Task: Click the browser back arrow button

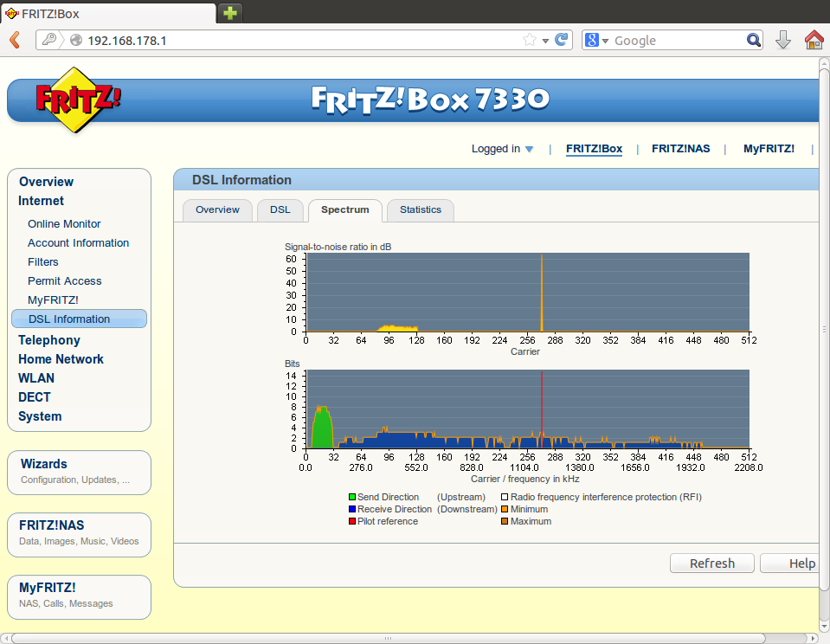Action: pos(15,40)
